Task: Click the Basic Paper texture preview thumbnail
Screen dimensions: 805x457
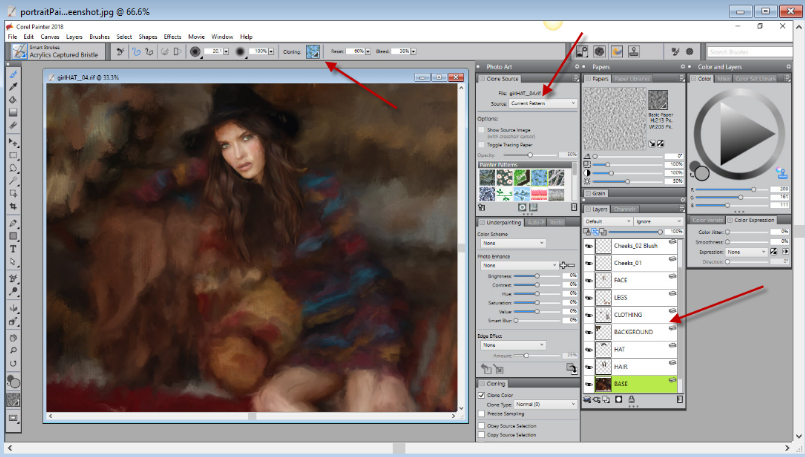Action: pos(658,100)
